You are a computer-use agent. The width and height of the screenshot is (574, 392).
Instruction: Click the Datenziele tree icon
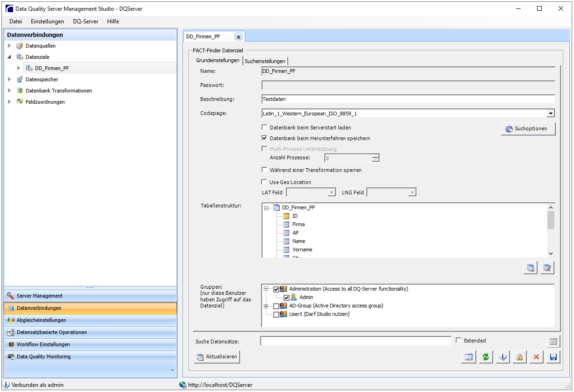(x=20, y=57)
